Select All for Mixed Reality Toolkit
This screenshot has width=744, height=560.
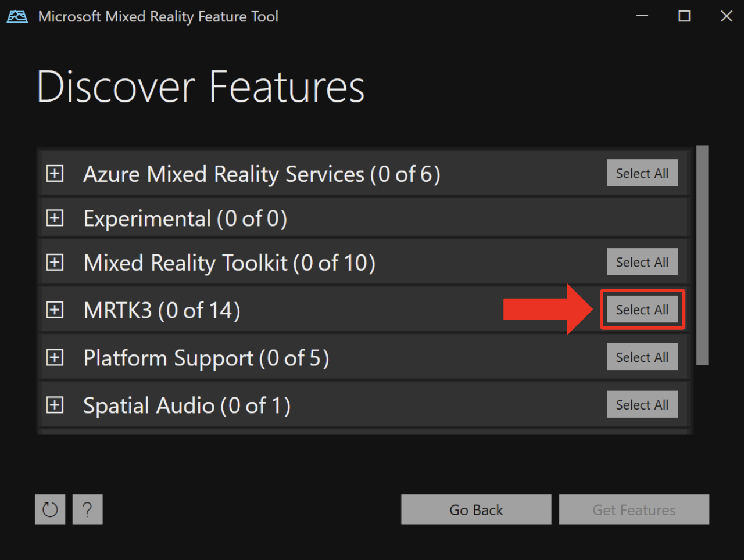[642, 262]
